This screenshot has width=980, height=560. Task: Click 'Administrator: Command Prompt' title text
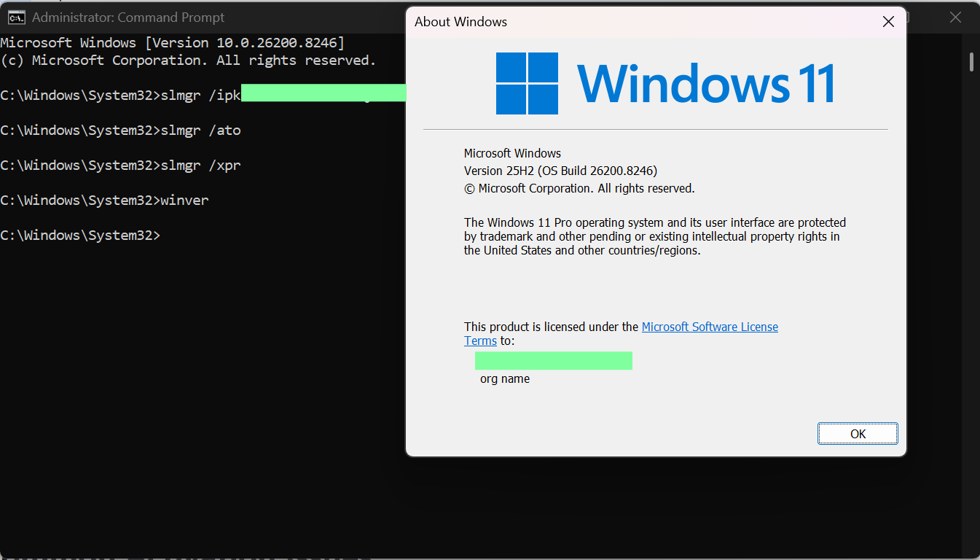click(128, 17)
